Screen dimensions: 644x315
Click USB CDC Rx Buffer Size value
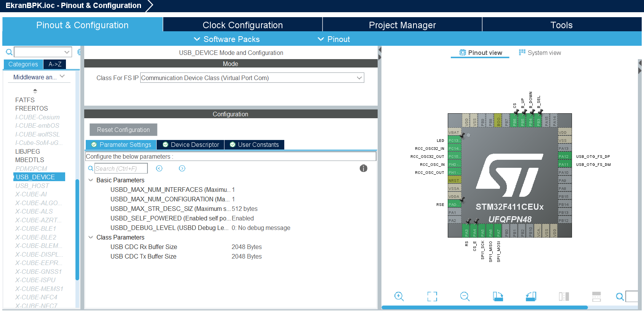[247, 247]
